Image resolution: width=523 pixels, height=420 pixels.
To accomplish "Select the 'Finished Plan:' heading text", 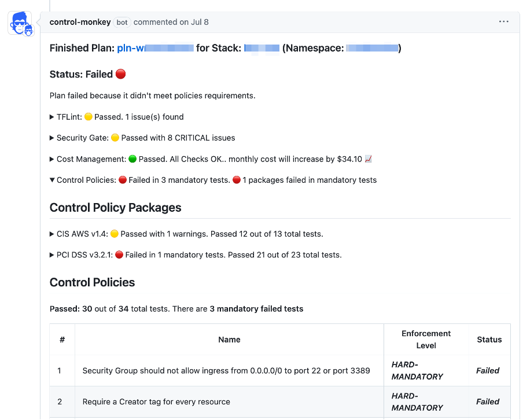I will tap(82, 48).
